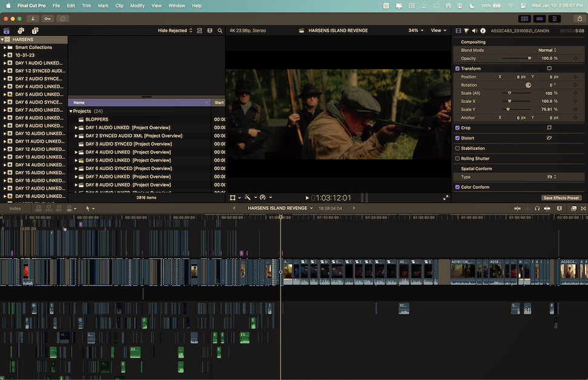
Task: Open the Keyword Editor key icon
Action: (47, 19)
